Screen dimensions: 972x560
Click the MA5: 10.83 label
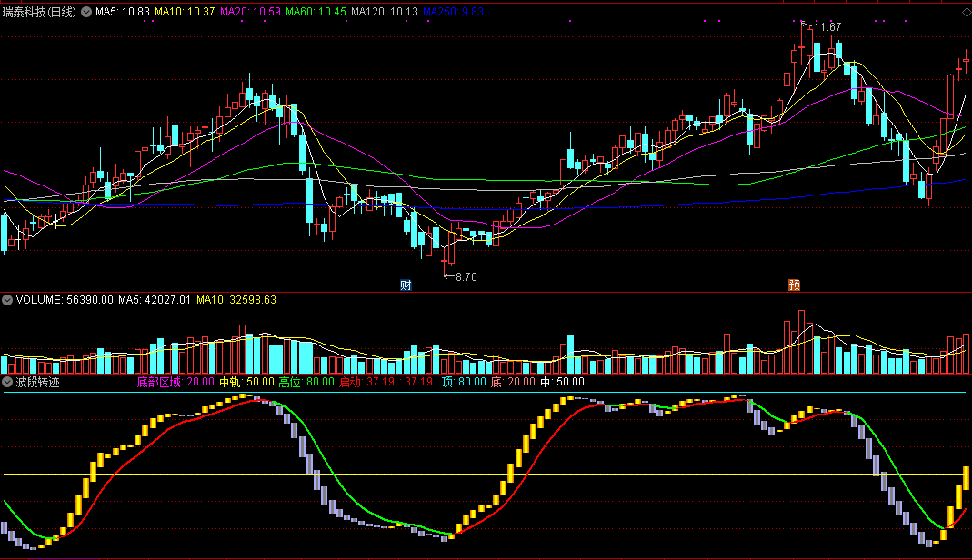click(x=123, y=12)
